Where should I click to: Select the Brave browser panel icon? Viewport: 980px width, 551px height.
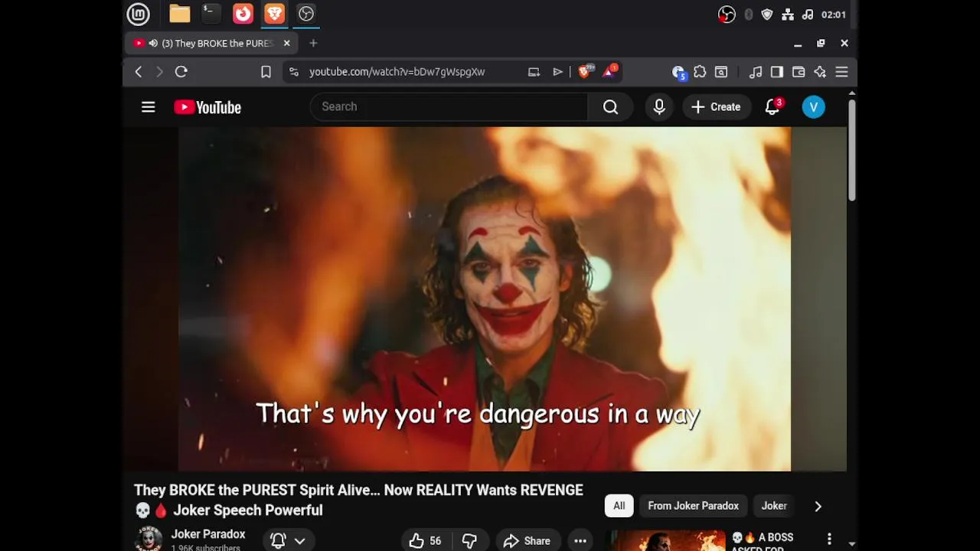(274, 14)
